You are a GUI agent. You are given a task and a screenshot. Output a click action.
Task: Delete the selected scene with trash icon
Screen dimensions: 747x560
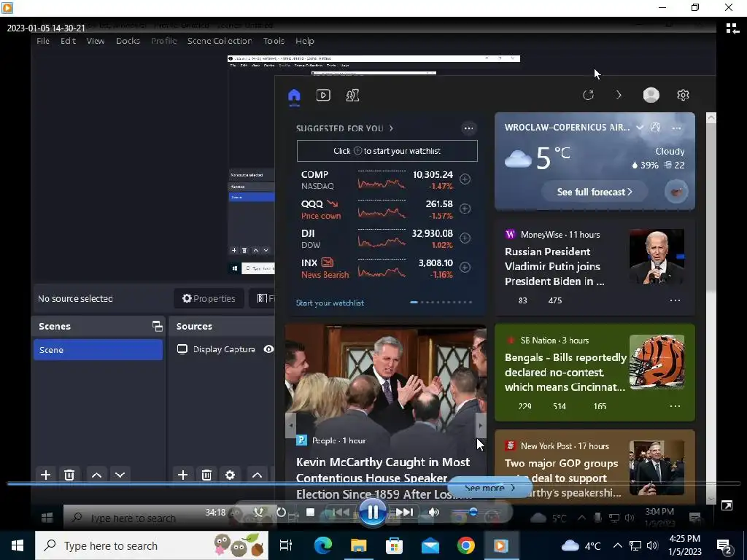point(69,475)
